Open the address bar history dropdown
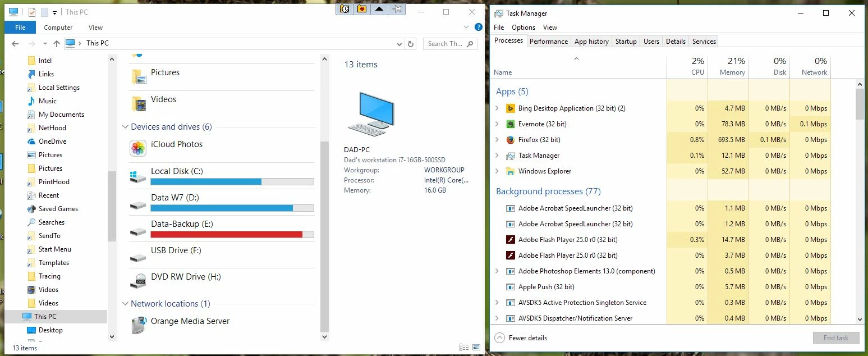The width and height of the screenshot is (868, 356). [399, 44]
